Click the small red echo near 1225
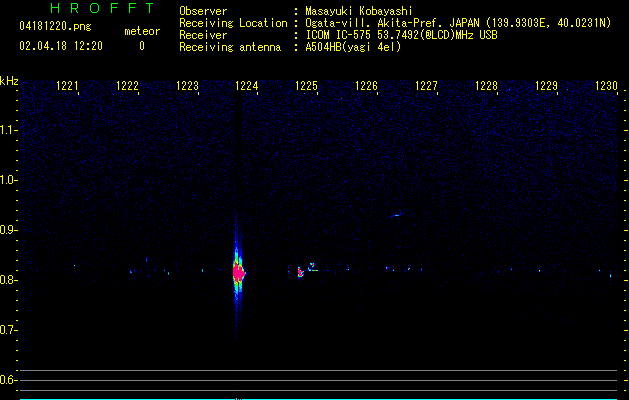This screenshot has width=629, height=400. click(x=300, y=272)
